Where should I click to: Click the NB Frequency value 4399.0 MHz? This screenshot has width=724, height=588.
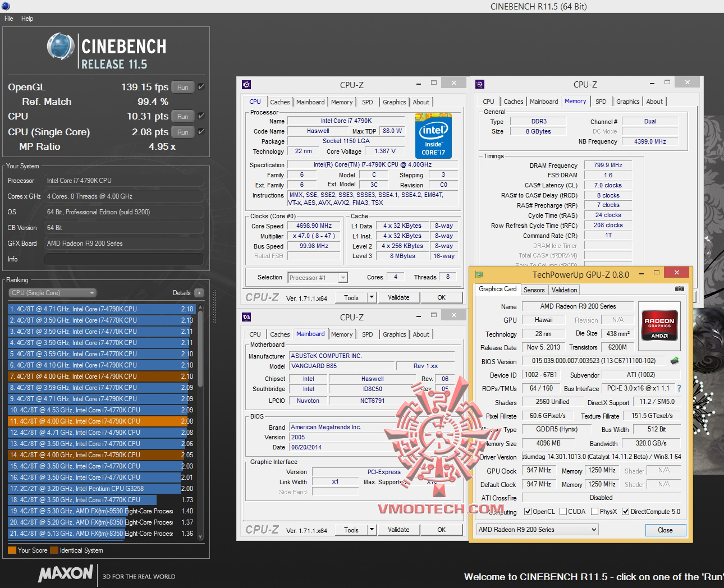point(650,141)
